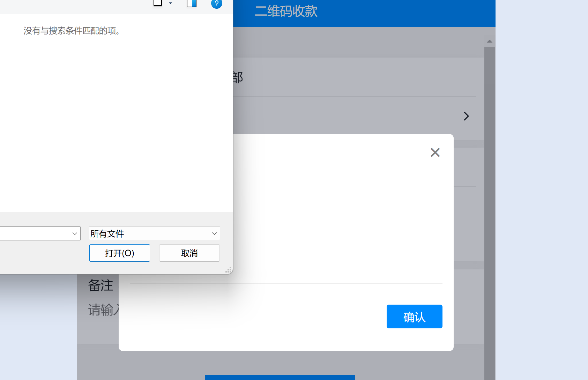The width and height of the screenshot is (588, 380).
Task: Open the row with right chevron arrow
Action: (466, 116)
